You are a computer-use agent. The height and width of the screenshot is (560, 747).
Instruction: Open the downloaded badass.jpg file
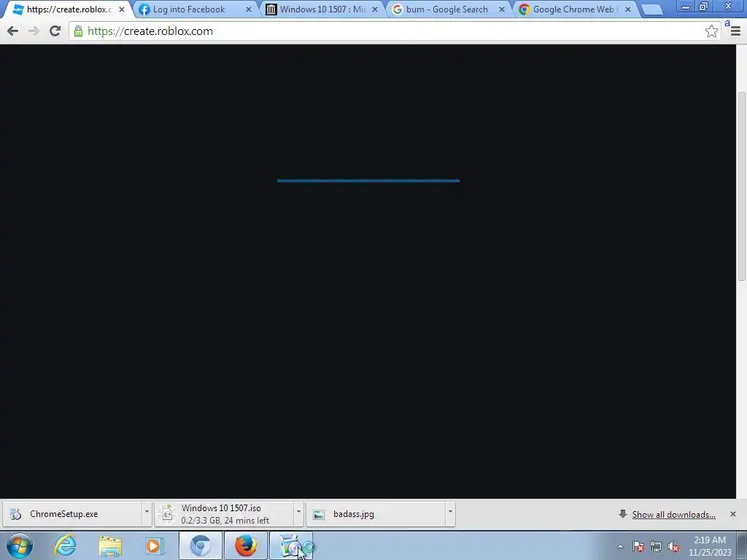tap(376, 514)
